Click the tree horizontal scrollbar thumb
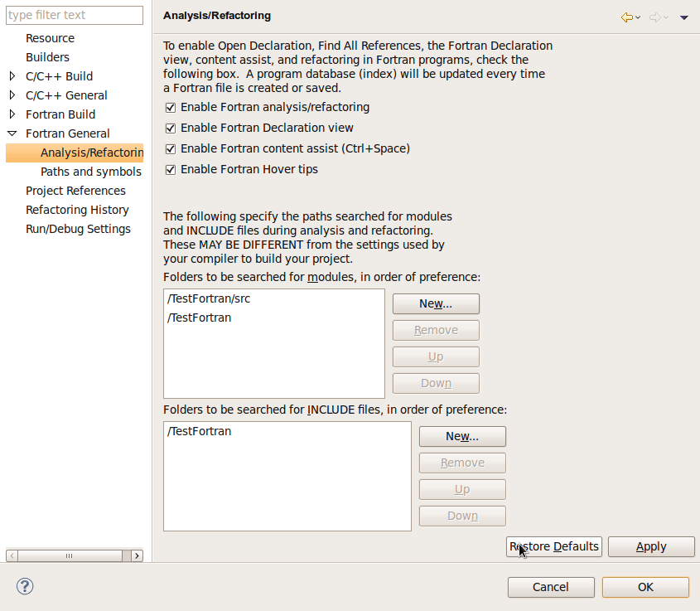Image resolution: width=700 pixels, height=611 pixels. pyautogui.click(x=70, y=555)
